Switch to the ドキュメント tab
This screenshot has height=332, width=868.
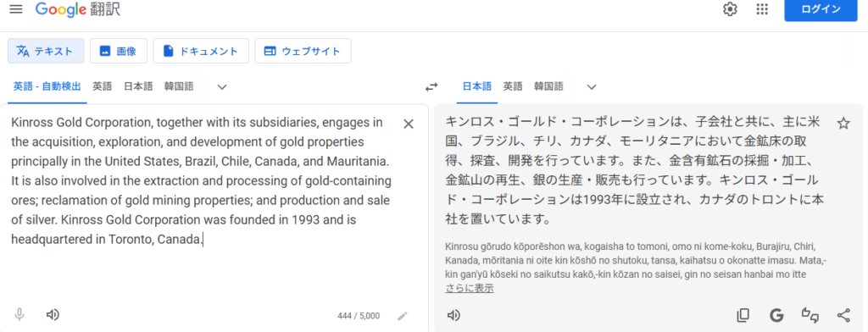point(201,51)
